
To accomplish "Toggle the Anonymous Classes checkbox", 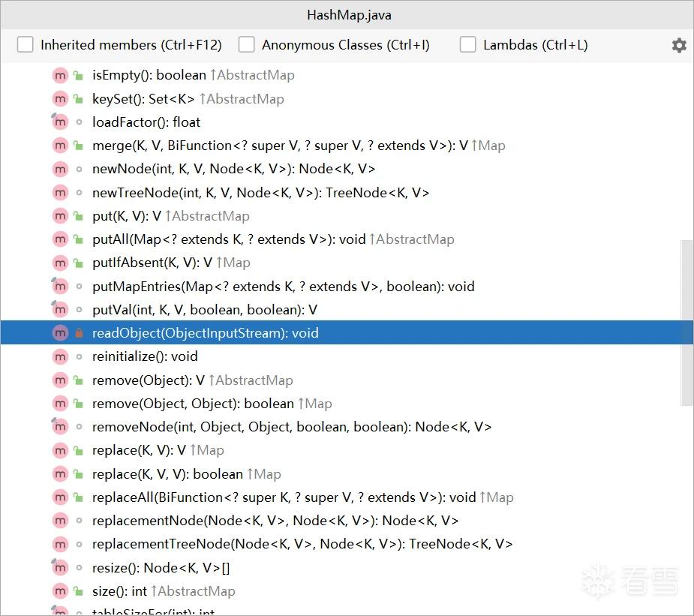I will [x=247, y=45].
